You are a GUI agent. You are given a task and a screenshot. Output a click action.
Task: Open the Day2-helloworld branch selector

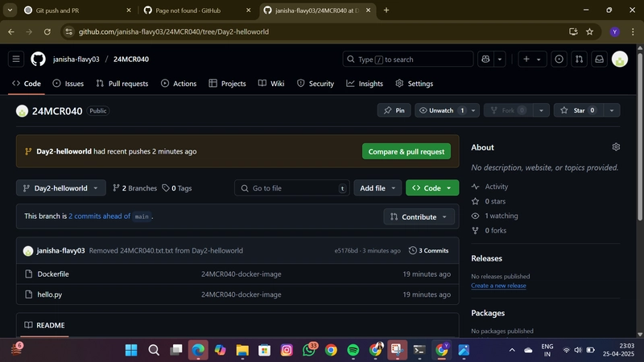[x=61, y=188]
